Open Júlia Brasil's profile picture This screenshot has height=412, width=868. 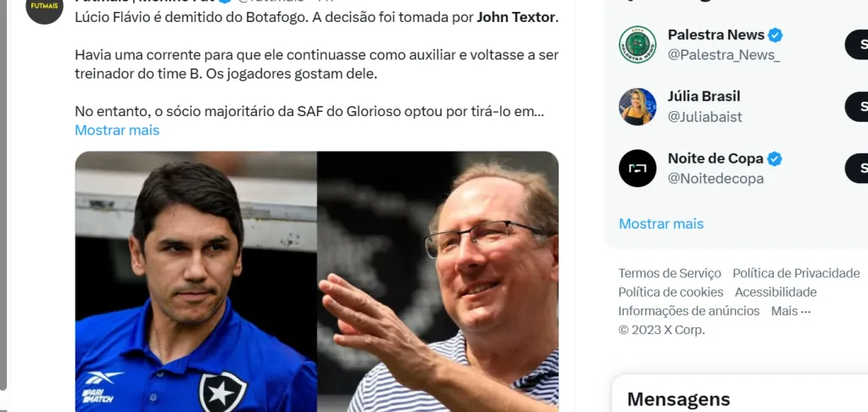coord(637,106)
